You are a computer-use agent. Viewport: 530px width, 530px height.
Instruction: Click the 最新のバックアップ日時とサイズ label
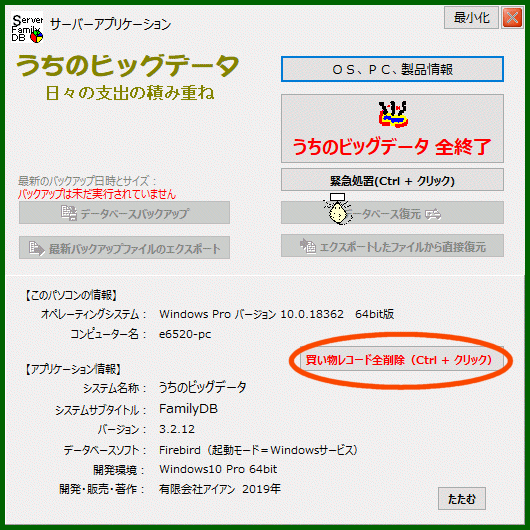[x=87, y=181]
